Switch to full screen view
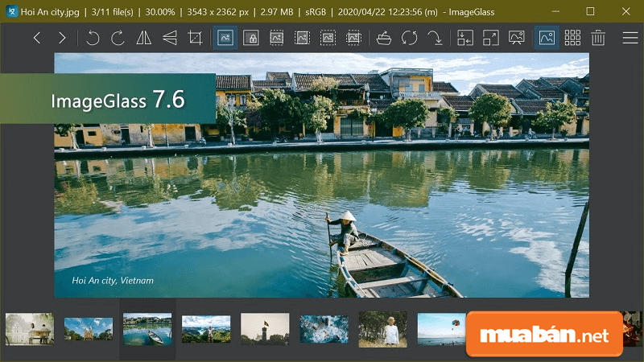 pos(491,38)
